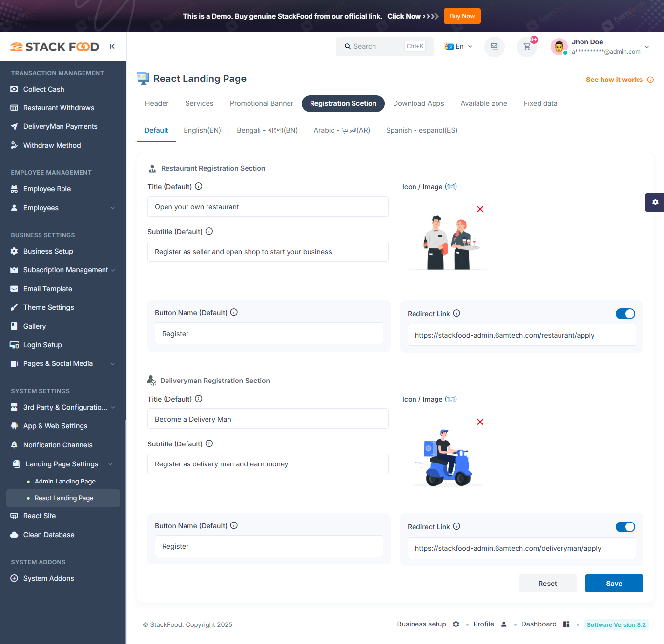Click the blue Save button
Screen dimensions: 664x644
[x=614, y=584]
